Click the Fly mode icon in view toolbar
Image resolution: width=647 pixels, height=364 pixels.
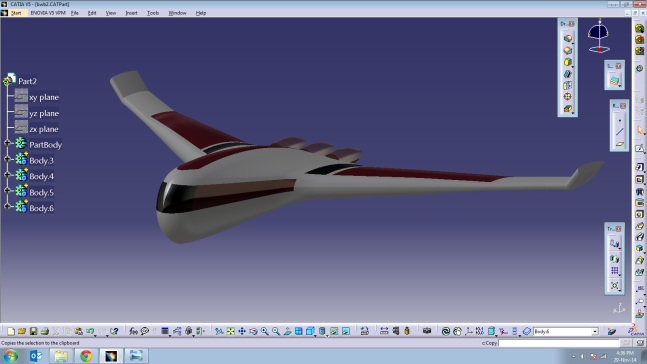tap(219, 331)
